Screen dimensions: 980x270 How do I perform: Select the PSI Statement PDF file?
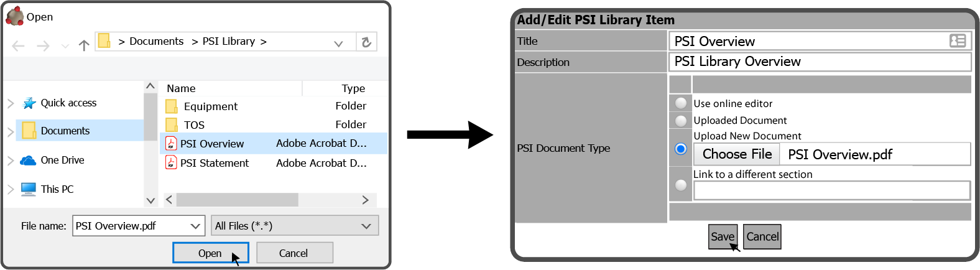click(x=214, y=163)
